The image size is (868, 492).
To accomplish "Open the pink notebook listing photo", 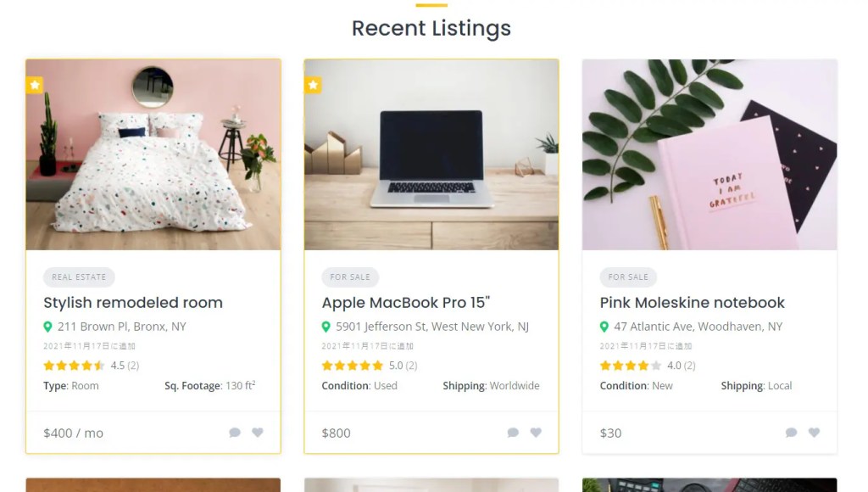I will point(709,154).
